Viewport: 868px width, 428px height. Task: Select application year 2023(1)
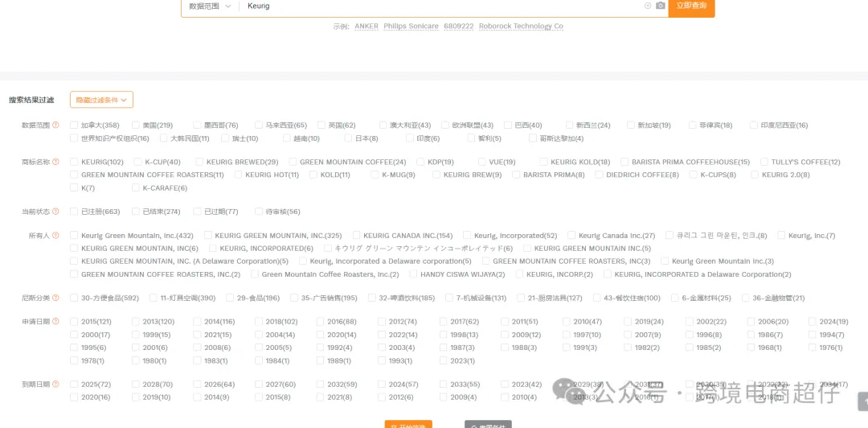[444, 360]
